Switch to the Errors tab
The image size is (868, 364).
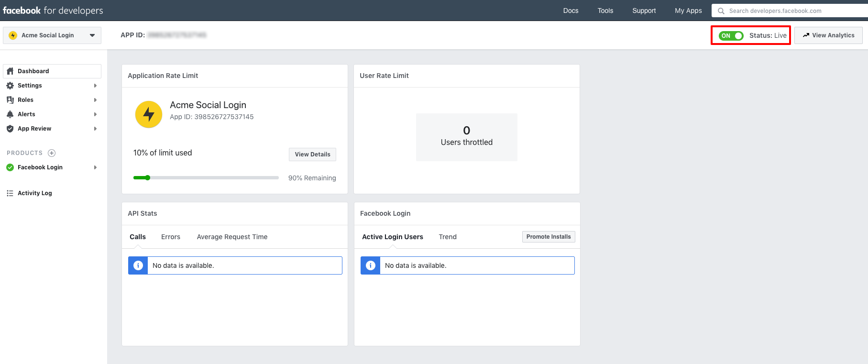171,237
